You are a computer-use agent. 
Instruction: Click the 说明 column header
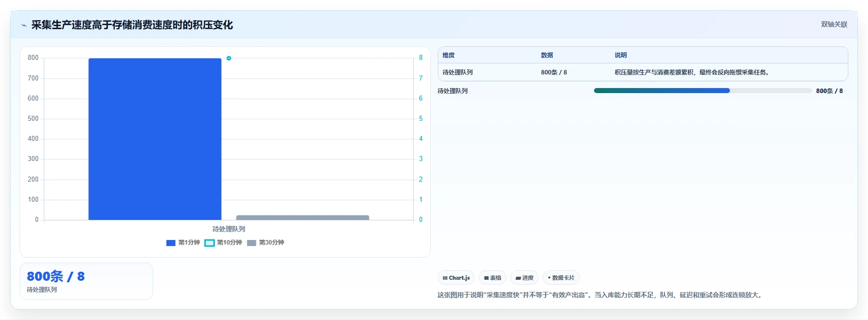[621, 55]
